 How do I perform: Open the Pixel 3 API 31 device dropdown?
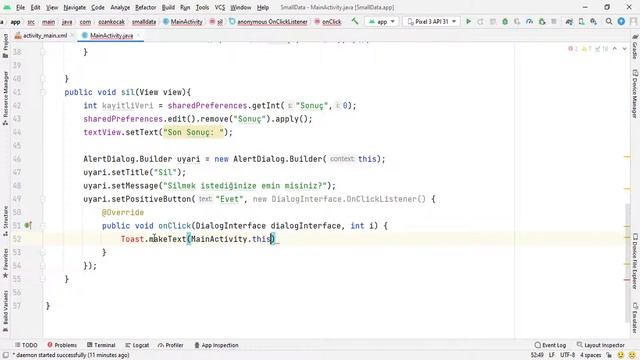pyautogui.click(x=431, y=21)
